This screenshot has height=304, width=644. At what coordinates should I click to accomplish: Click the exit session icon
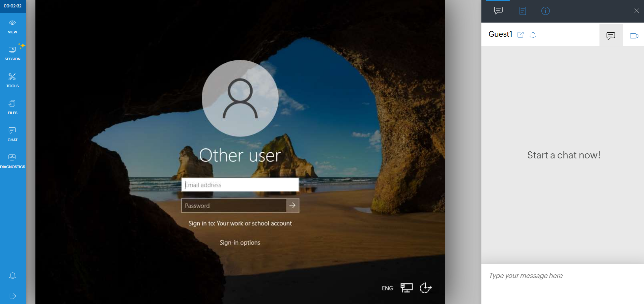pyautogui.click(x=12, y=296)
